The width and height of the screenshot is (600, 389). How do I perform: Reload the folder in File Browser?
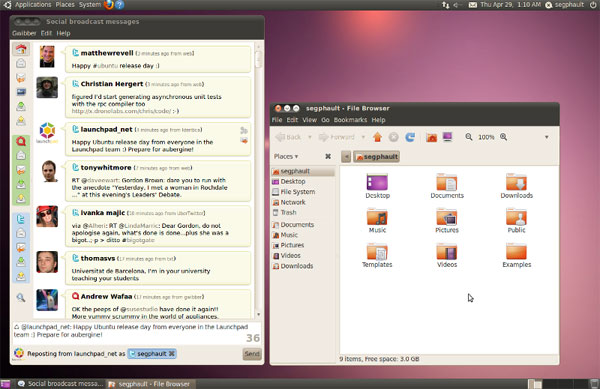click(x=410, y=137)
